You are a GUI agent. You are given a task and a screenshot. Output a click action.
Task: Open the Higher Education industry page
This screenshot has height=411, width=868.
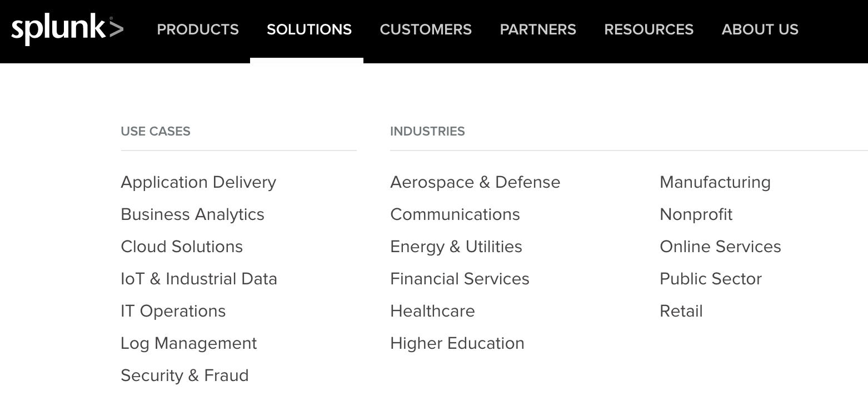457,343
